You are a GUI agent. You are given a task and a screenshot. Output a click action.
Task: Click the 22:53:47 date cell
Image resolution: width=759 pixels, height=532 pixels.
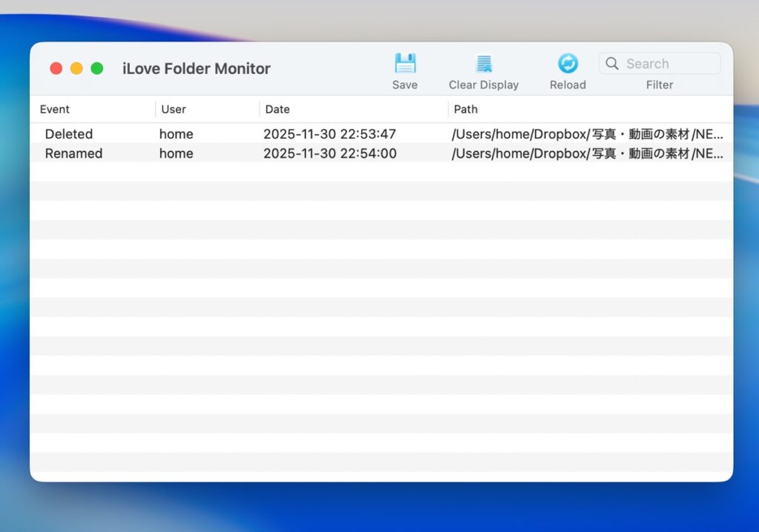330,134
